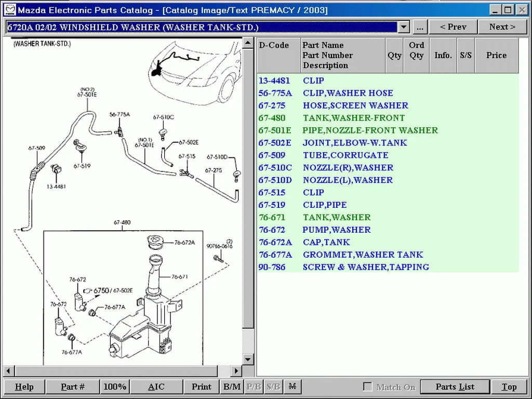Select part row 76-671 TANK,WASHER
The image size is (532, 399).
click(x=388, y=218)
